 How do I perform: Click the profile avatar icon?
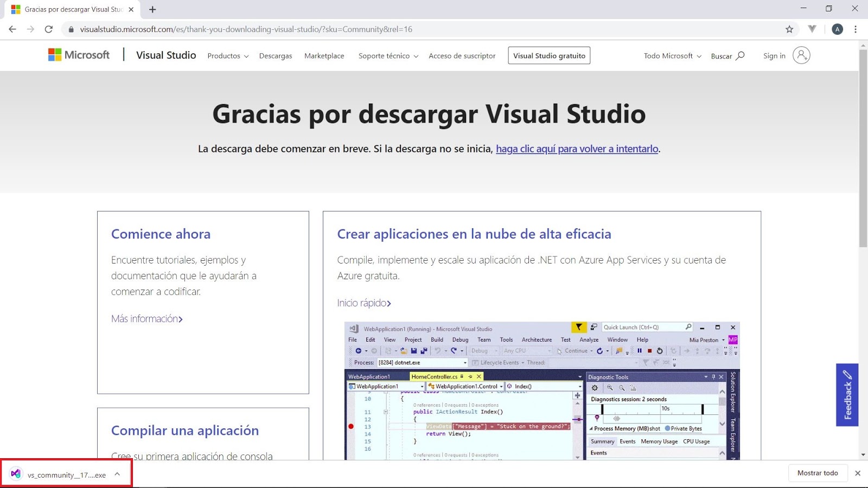[838, 29]
